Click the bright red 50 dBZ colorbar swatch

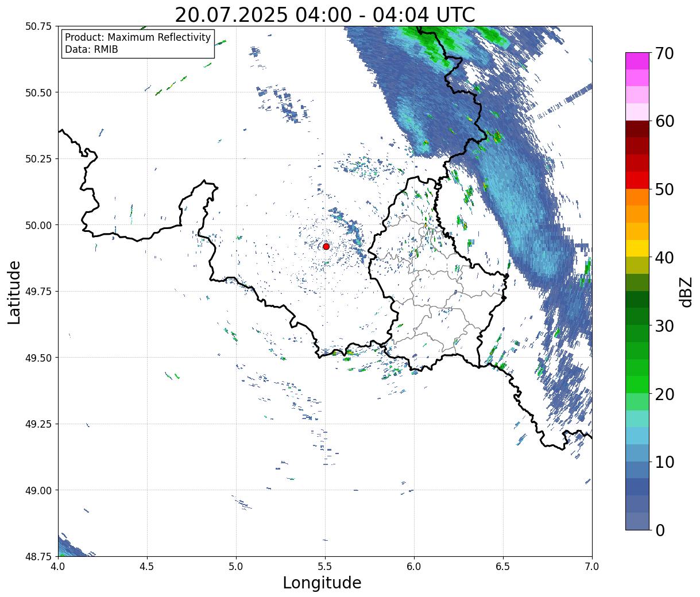(637, 180)
